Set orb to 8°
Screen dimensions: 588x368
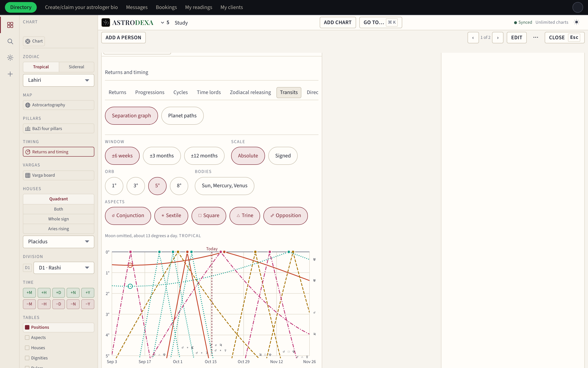(179, 186)
